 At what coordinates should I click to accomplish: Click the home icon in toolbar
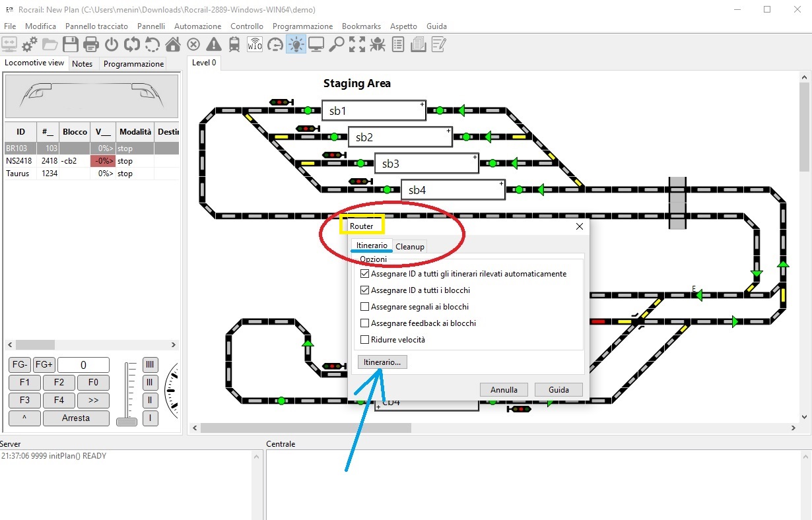(x=173, y=44)
